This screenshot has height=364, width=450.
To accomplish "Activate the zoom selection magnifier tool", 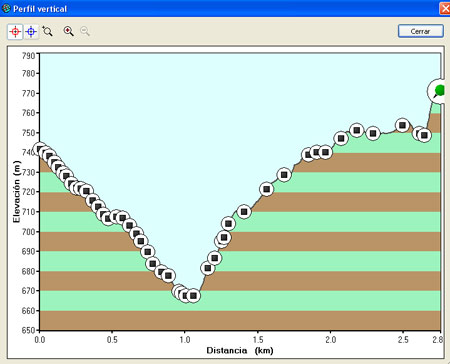I will tap(47, 31).
